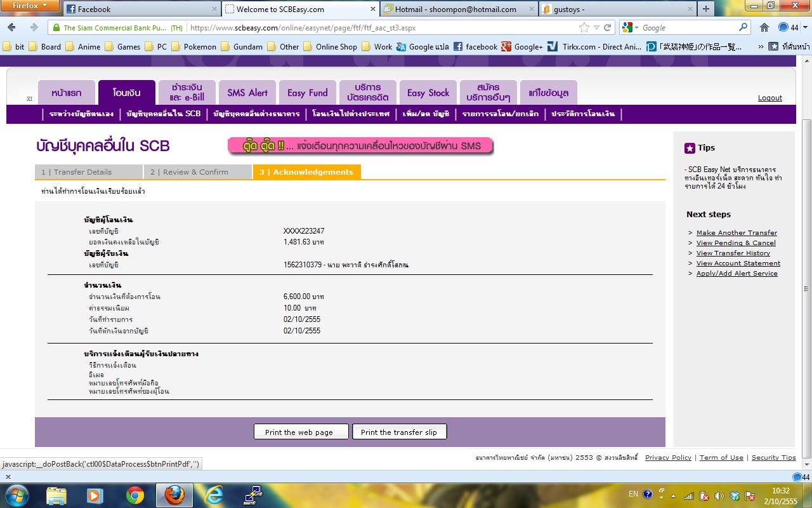Open View Transfer History link
812x508 pixels.
pyautogui.click(x=733, y=253)
